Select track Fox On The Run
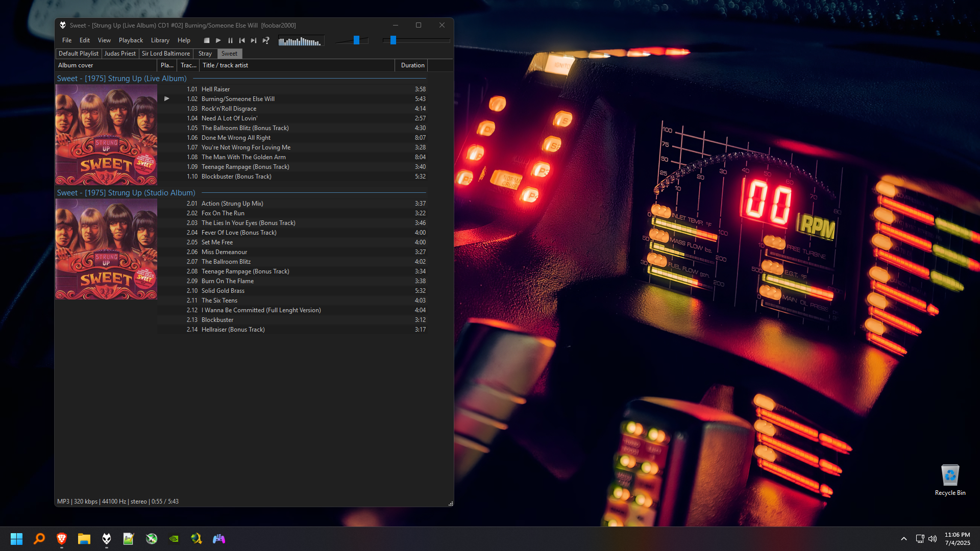980x551 pixels. point(292,213)
